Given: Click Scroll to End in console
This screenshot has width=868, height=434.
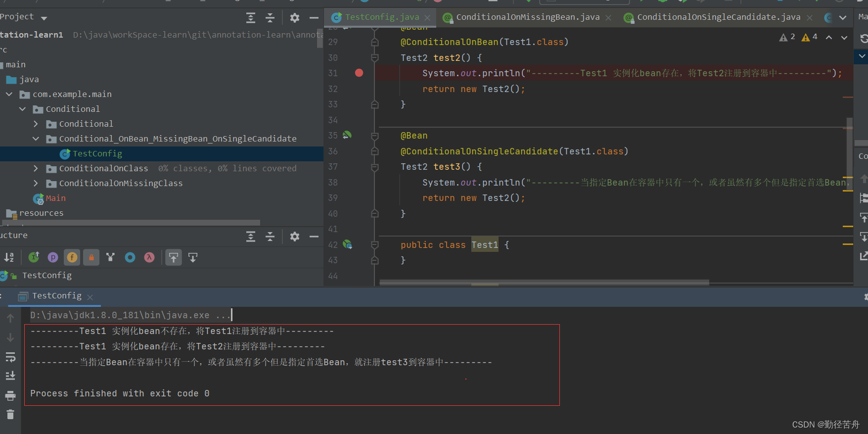Looking at the screenshot, I should 10,376.
